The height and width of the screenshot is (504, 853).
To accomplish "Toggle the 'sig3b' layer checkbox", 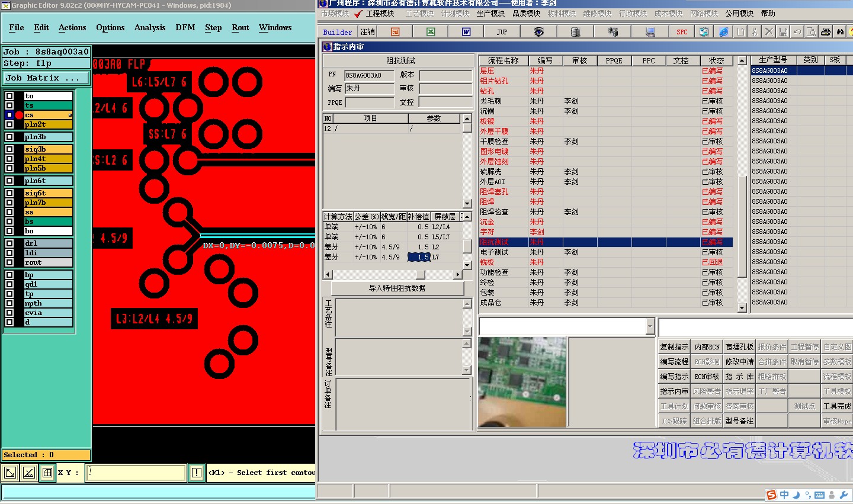I will 9,149.
